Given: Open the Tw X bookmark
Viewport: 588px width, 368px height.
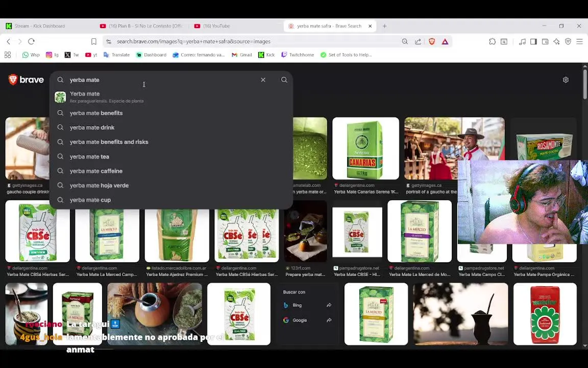Looking at the screenshot, I should (71, 55).
